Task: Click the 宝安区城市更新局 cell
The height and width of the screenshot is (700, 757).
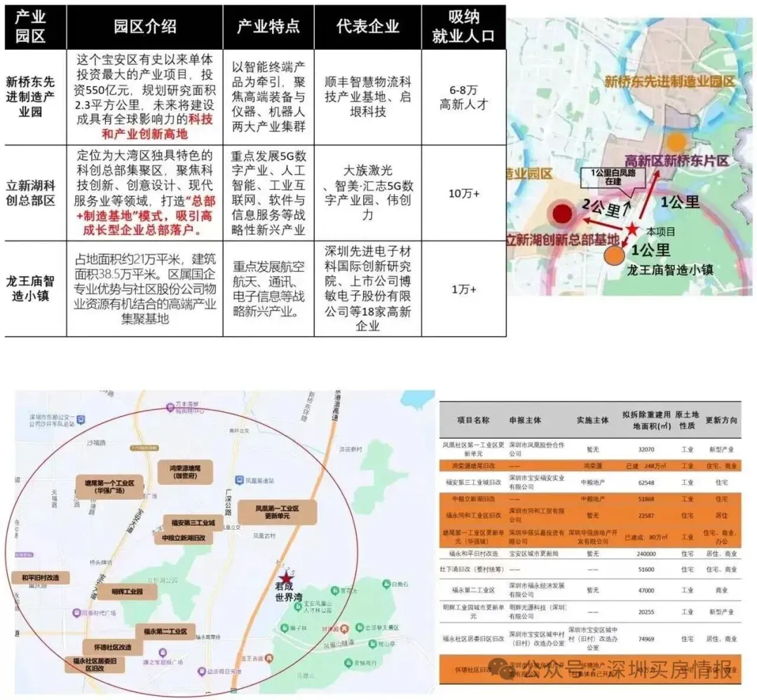Action: [533, 554]
